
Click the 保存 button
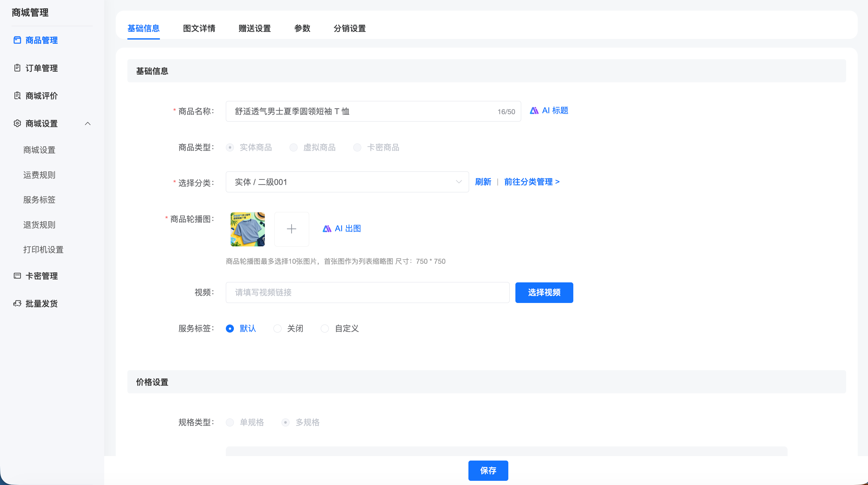[488, 471]
